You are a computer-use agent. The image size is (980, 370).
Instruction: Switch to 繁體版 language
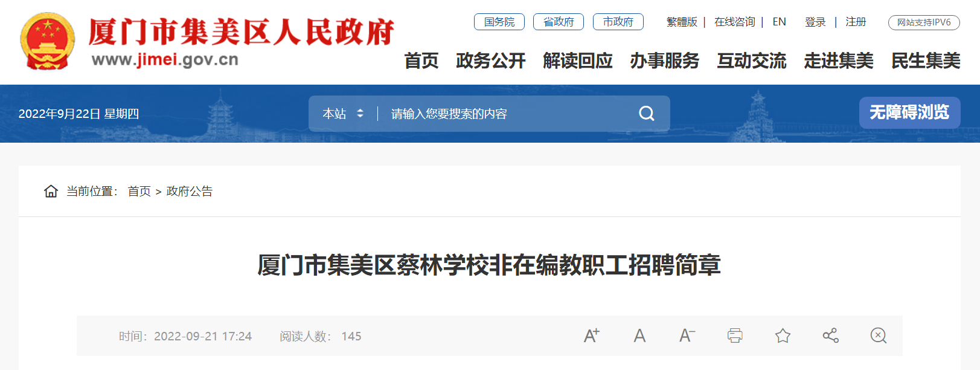point(682,22)
